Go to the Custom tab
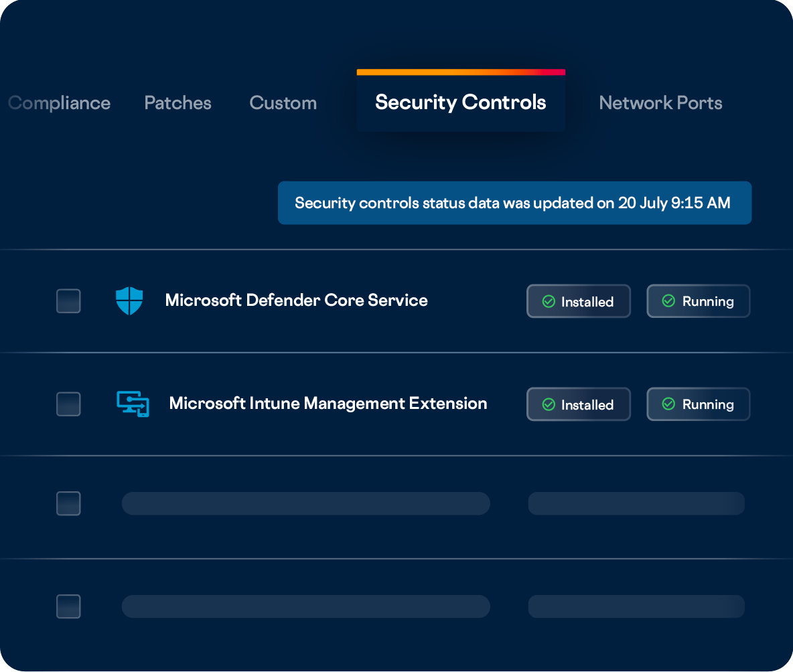The height and width of the screenshot is (672, 793). tap(283, 103)
